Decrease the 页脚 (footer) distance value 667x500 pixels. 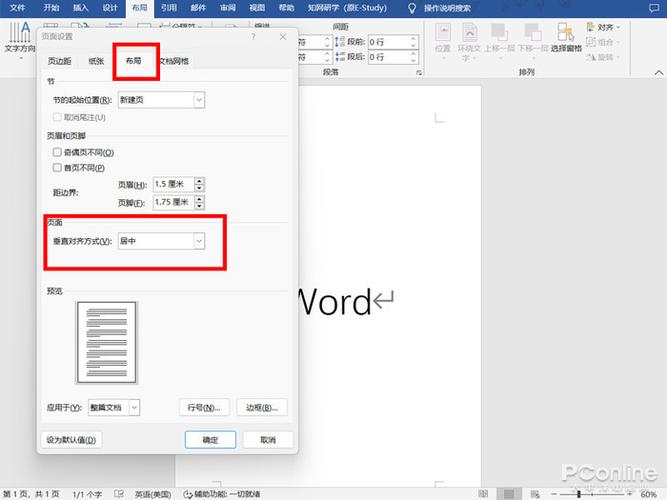click(x=199, y=206)
